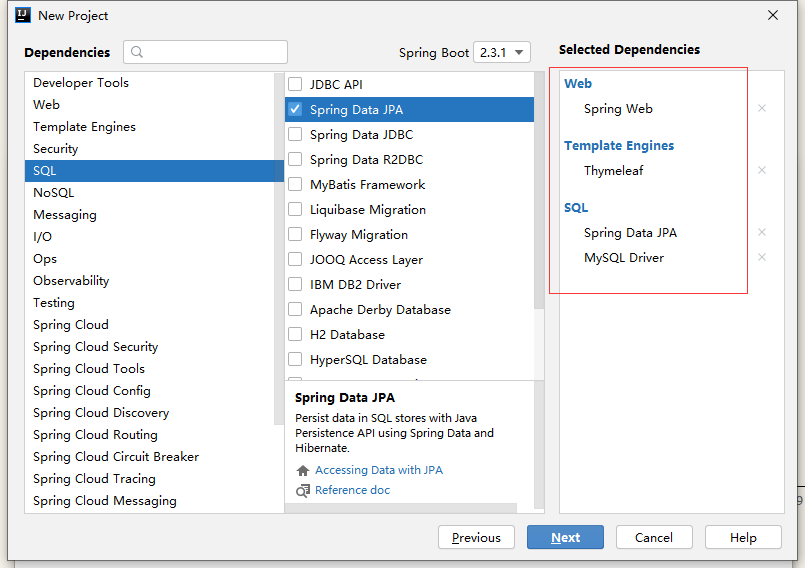Check the H2 Database option
The width and height of the screenshot is (805, 568).
pyautogui.click(x=295, y=334)
